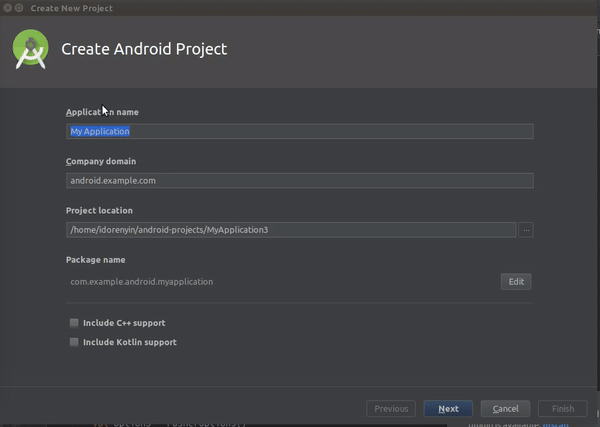Screen dimensions: 600x427
Task: Enable Include Kotlin support checkbox
Action: pos(74,342)
